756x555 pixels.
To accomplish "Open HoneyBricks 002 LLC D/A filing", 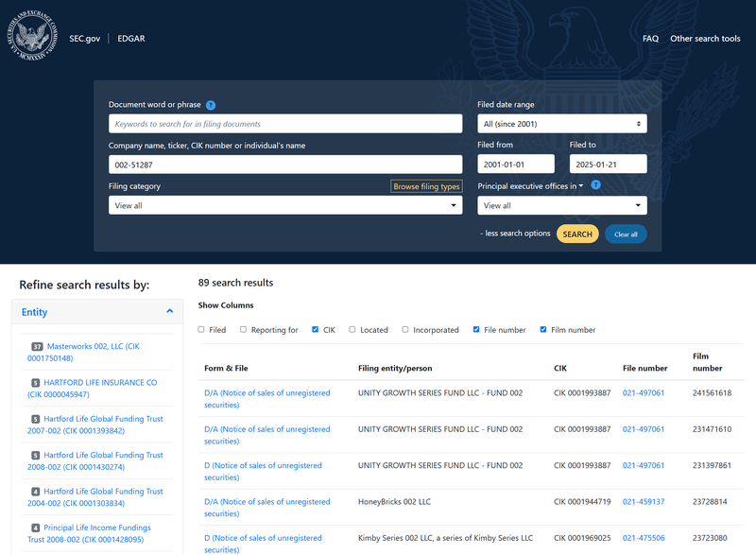I will click(267, 508).
